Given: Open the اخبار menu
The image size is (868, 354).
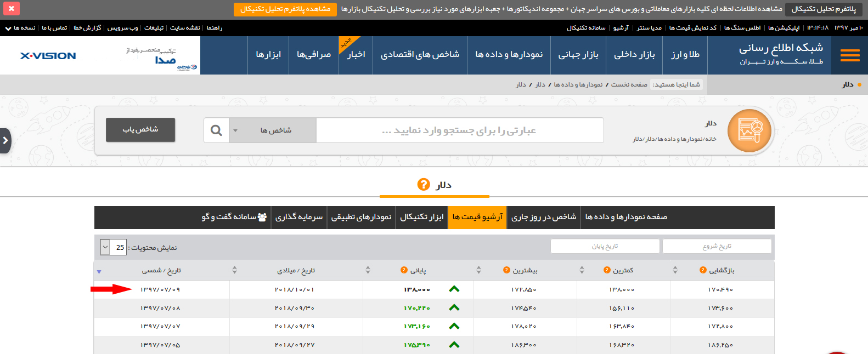Looking at the screenshot, I should coord(356,55).
